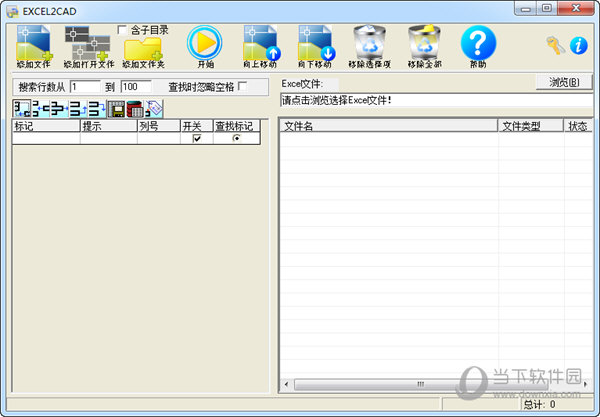Remove all files (移除全部) trash icon
Screen dimensions: 600x417
pyautogui.click(x=424, y=46)
